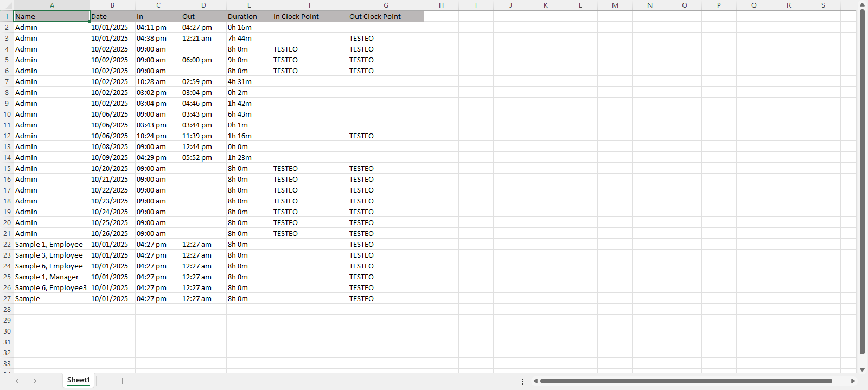Click the vertical scrollbar up arrow

tap(862, 5)
